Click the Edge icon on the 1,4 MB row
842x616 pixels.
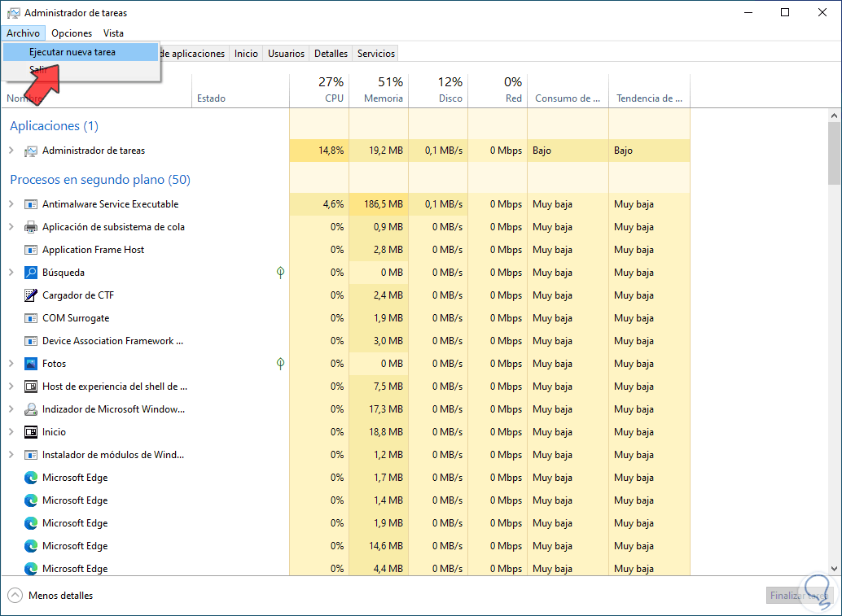coord(31,500)
